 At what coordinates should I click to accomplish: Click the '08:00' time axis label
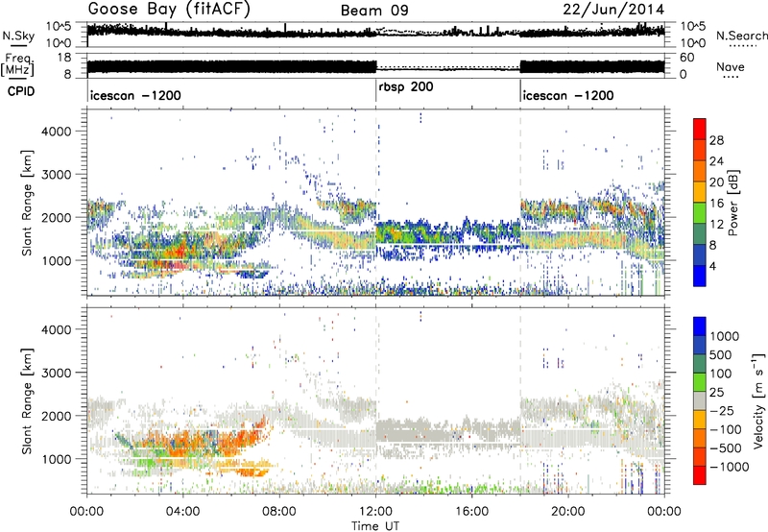click(x=279, y=512)
